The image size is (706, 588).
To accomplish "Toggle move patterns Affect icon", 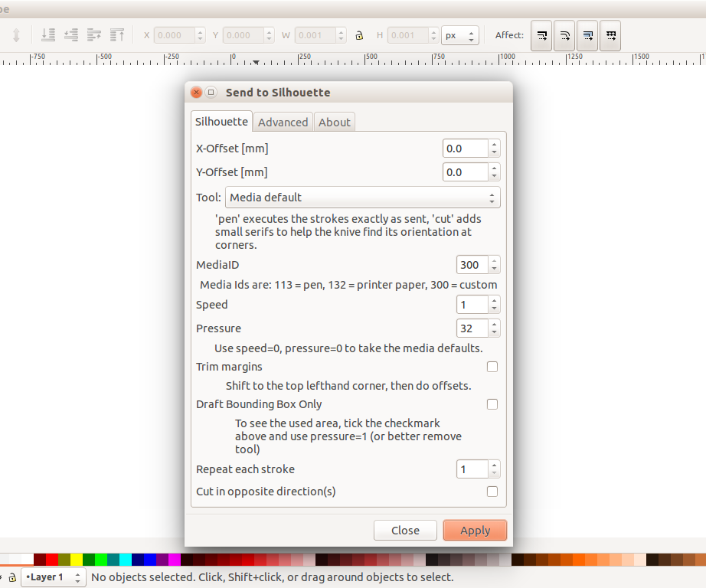I will tap(610, 35).
